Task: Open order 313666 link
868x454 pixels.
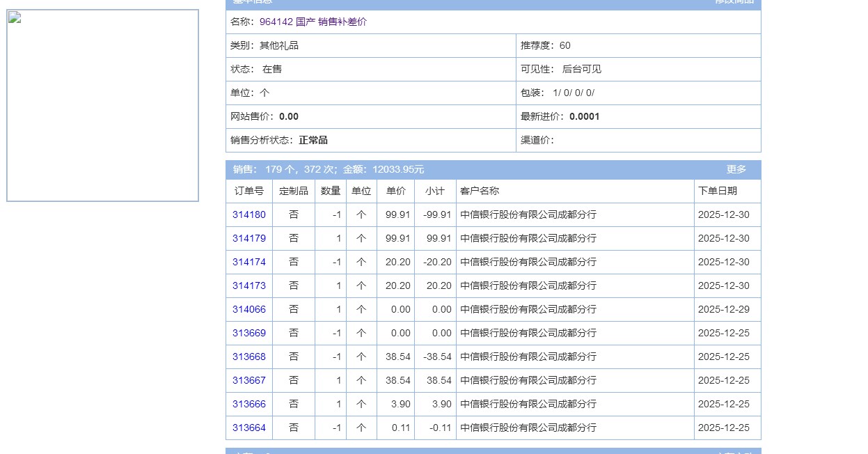Action: [x=248, y=404]
